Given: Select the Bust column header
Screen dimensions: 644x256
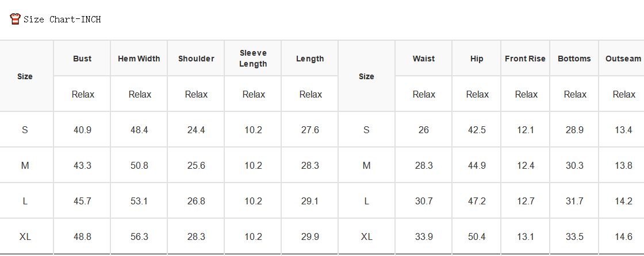Looking at the screenshot, I should (x=82, y=58).
